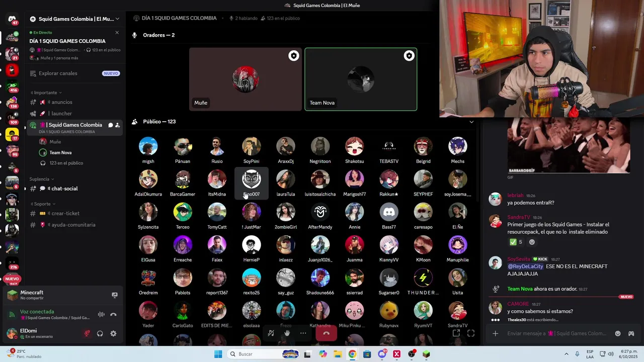The image size is (644, 362).
Task: Select Squid Games Colombia stage channel
Action: [74, 128]
